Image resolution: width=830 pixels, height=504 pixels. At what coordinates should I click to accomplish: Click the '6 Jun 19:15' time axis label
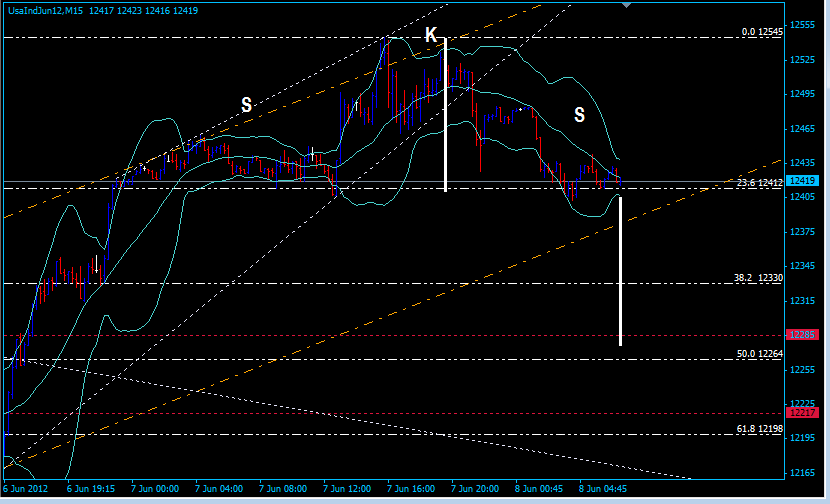tap(91, 489)
